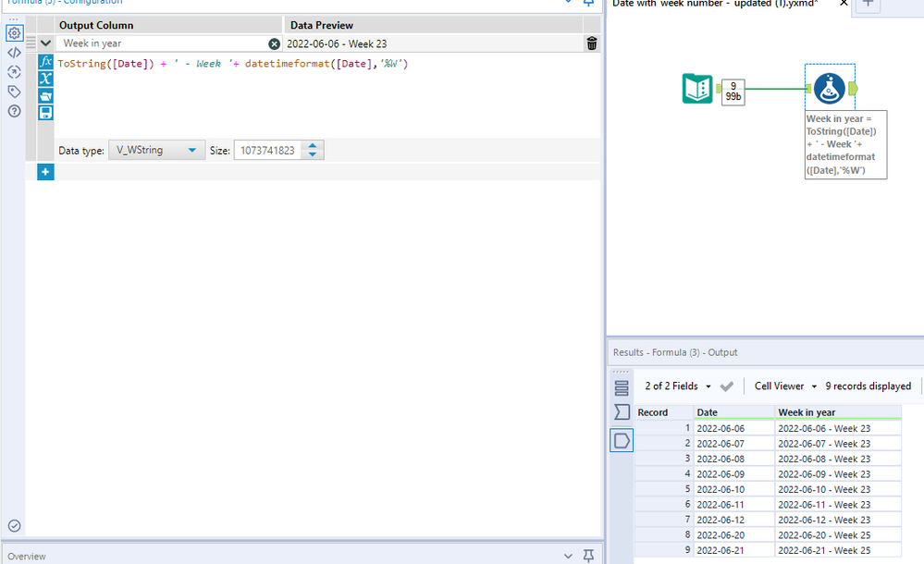
Task: Pin the Formula configuration panel
Action: (588, 3)
